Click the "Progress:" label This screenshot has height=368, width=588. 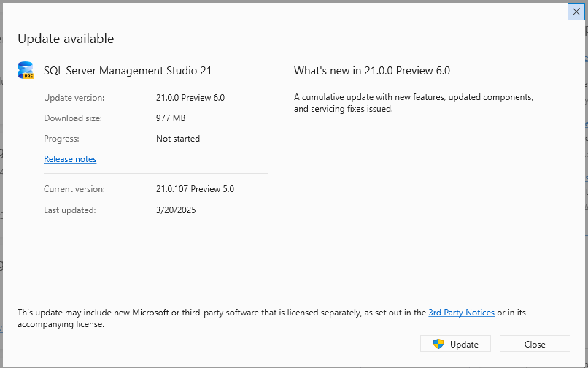[x=61, y=139]
